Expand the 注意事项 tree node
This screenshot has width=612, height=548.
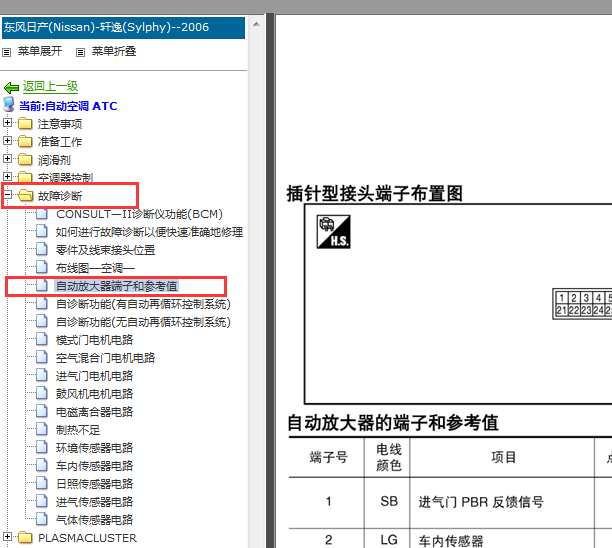pos(7,123)
